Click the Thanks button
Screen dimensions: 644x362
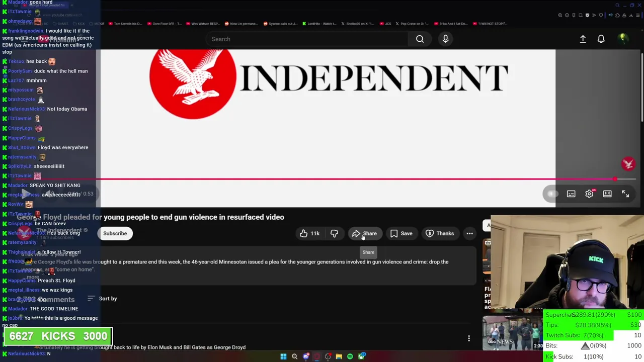[x=440, y=233]
